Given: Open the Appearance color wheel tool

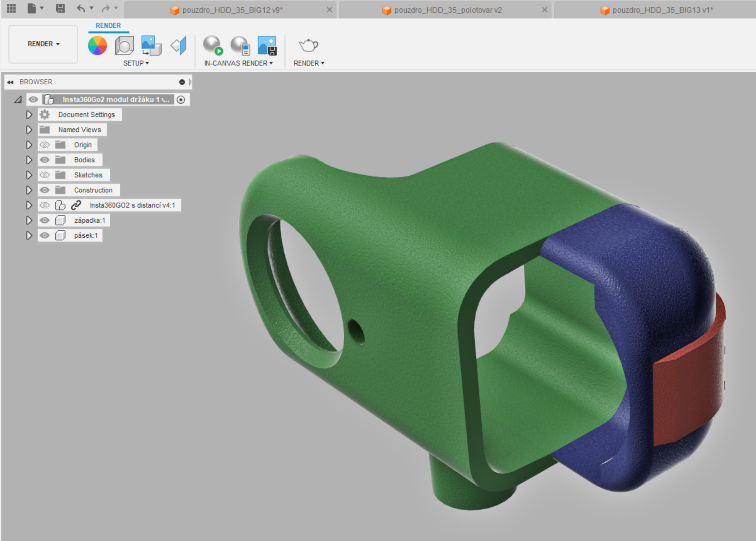Looking at the screenshot, I should pos(97,45).
